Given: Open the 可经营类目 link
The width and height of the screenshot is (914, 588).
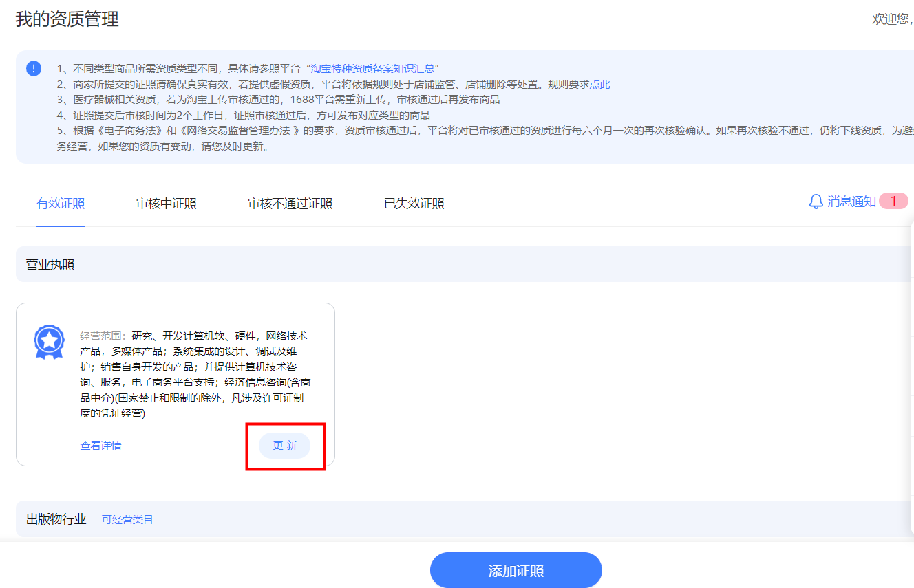Looking at the screenshot, I should click(x=127, y=519).
